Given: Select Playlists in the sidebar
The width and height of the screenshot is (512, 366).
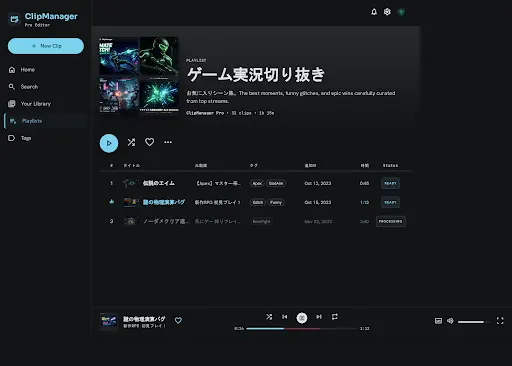Looking at the screenshot, I should tap(46, 121).
